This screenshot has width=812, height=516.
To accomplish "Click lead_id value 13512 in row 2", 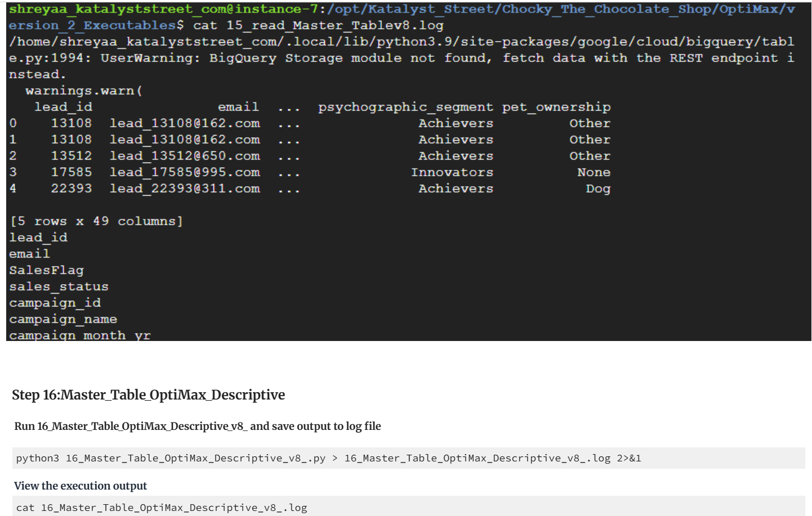I will coord(72,156).
